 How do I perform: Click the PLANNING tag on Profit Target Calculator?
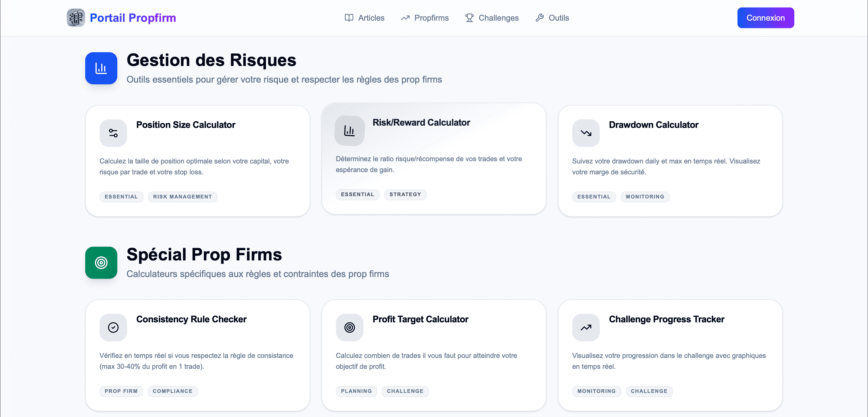pos(356,391)
